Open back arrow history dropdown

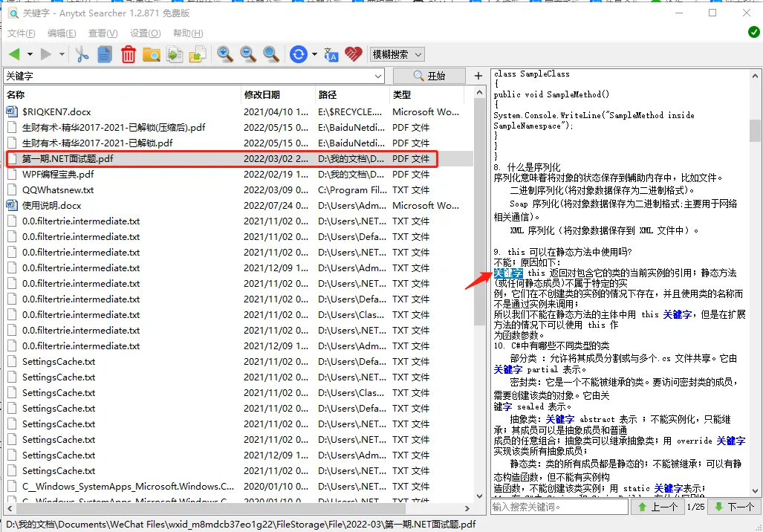pyautogui.click(x=30, y=54)
